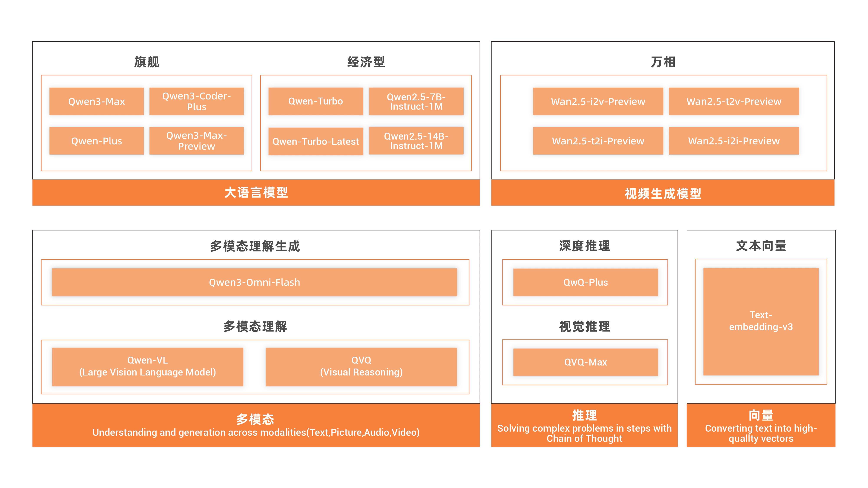Select Qwen2.5-7B-Instruct-1M box
Image resolution: width=868 pixels, height=488 pixels.
[416, 101]
